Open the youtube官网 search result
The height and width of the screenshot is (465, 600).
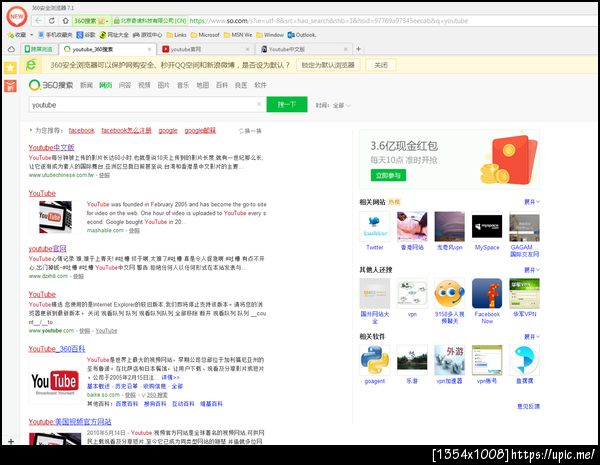click(x=47, y=249)
